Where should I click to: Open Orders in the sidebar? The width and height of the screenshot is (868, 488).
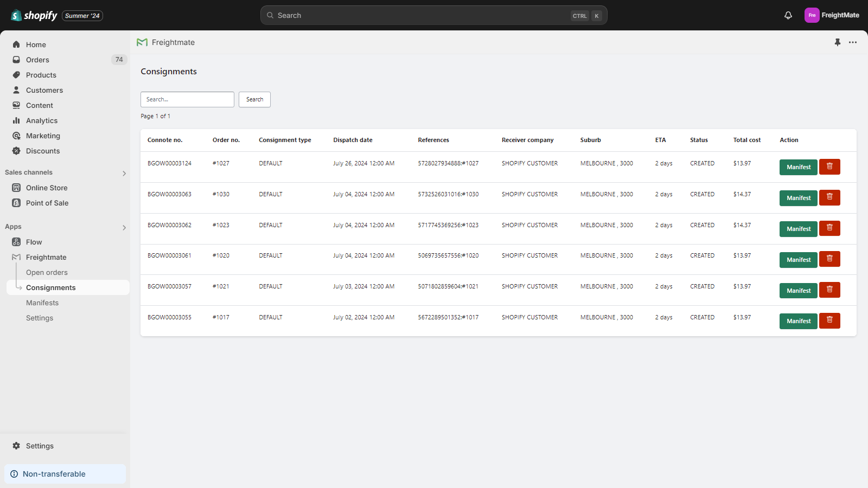tap(37, 60)
